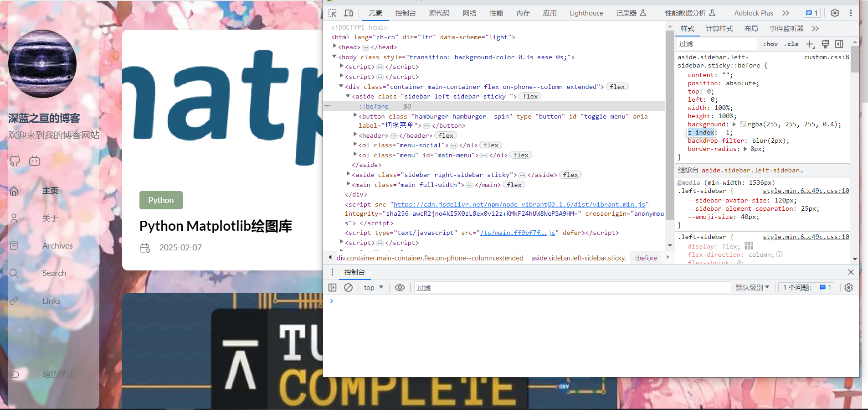Toggle the device toolbar icon
Screen dimensions: 868x410
tap(349, 13)
